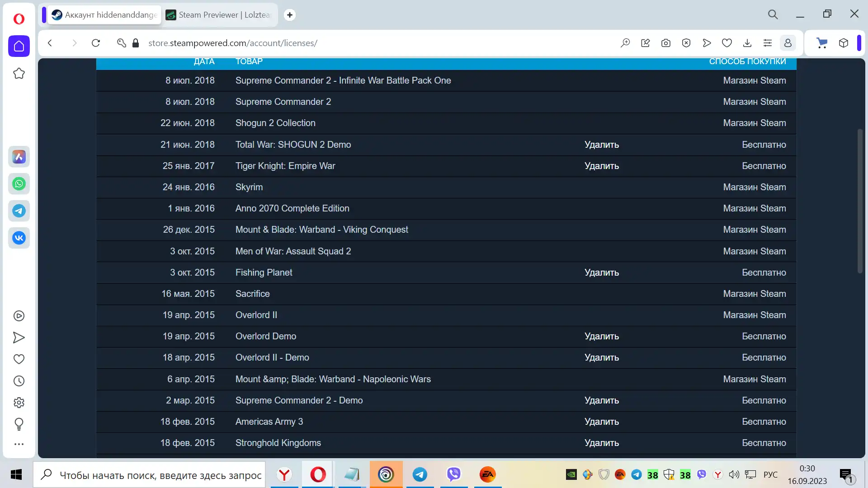Image resolution: width=868 pixels, height=488 pixels.
Task: Open Telegram in Opera sidebar
Action: (x=19, y=211)
